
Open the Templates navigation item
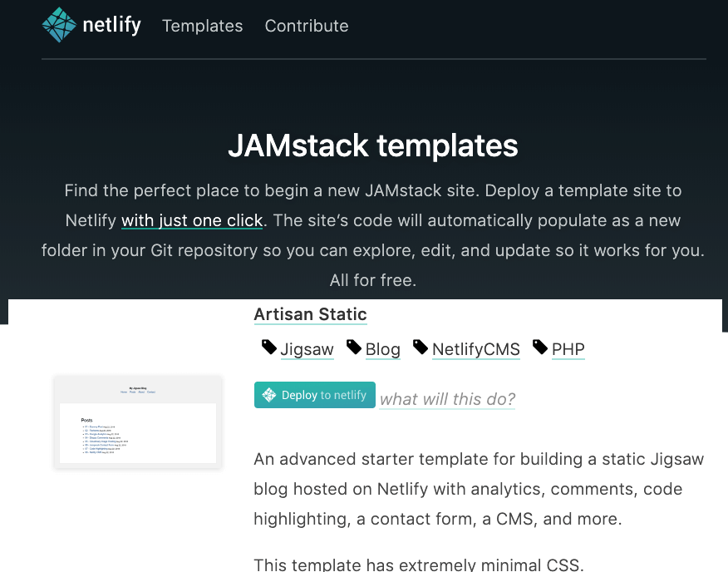click(202, 26)
